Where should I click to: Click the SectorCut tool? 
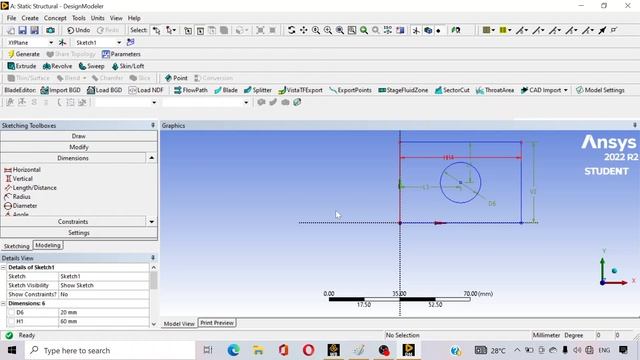click(x=452, y=90)
